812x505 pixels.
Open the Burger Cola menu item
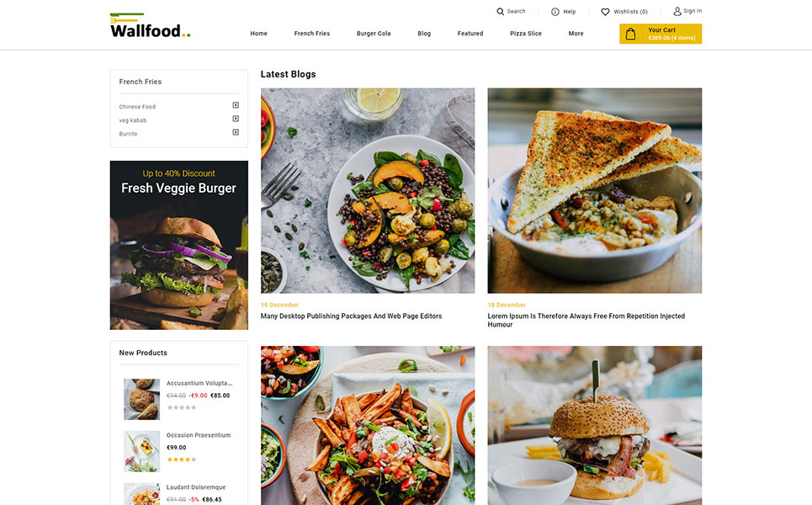[x=374, y=33]
